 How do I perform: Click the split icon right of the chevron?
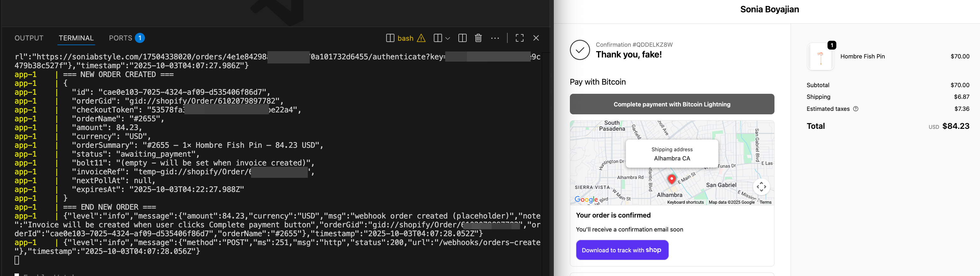(x=462, y=38)
